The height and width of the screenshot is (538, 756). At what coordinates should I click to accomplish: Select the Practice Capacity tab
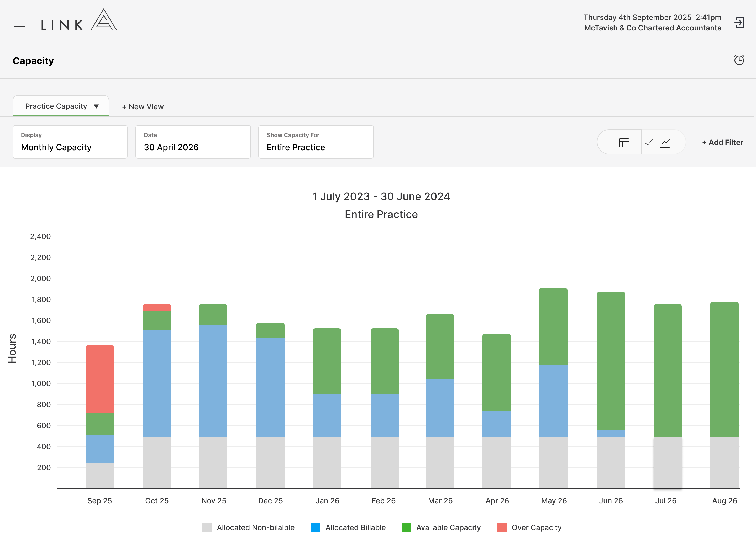pyautogui.click(x=61, y=106)
